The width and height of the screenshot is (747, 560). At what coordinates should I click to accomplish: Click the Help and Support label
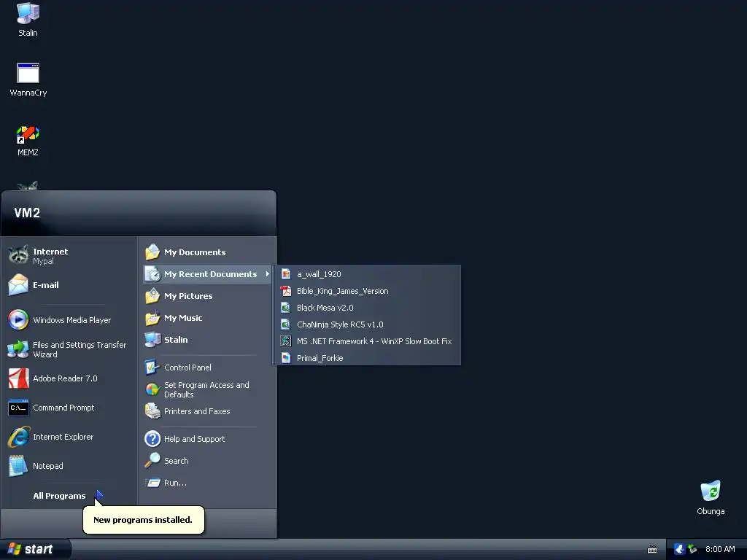[x=194, y=439]
